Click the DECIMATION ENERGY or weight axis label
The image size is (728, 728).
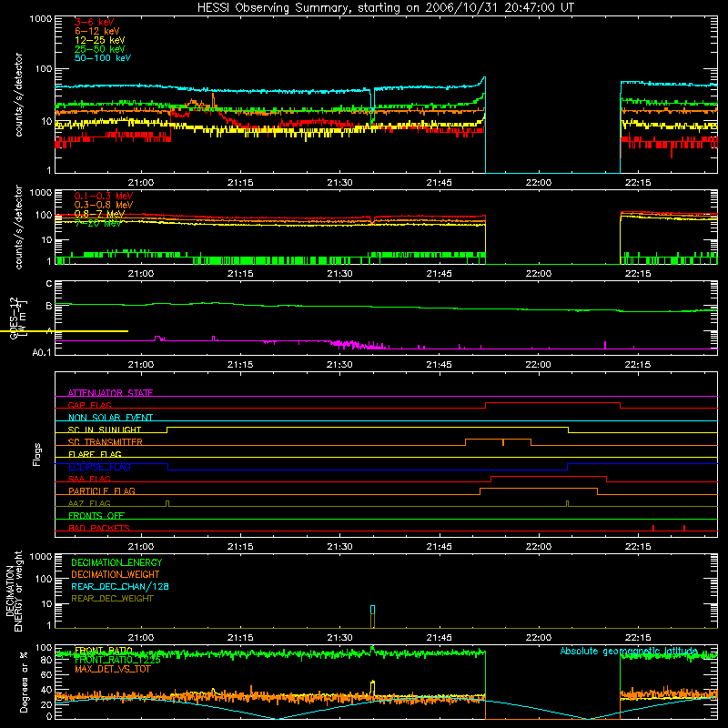pyautogui.click(x=14, y=591)
